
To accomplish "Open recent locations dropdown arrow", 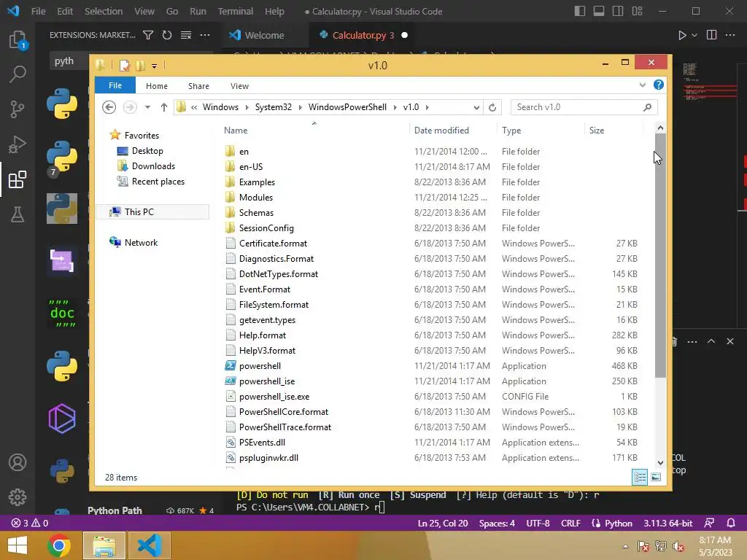I will (147, 107).
